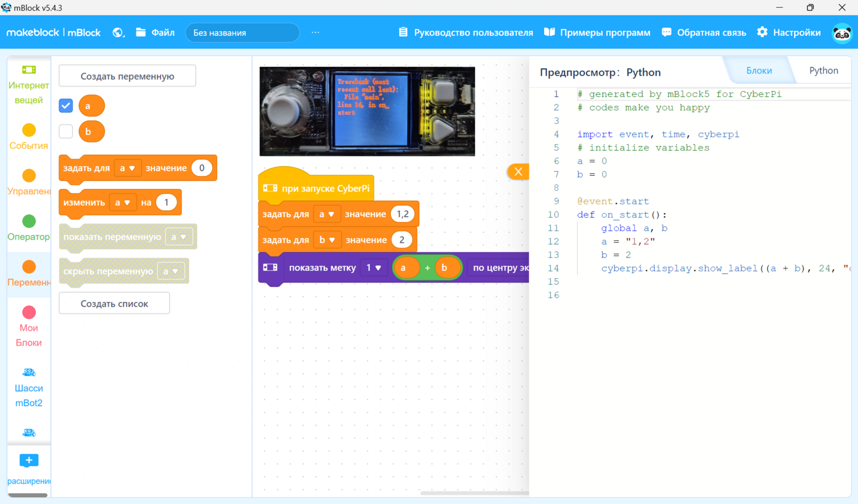The width and height of the screenshot is (858, 504).
Task: Open variable dropdown in palette задать для block
Action: coord(127,168)
